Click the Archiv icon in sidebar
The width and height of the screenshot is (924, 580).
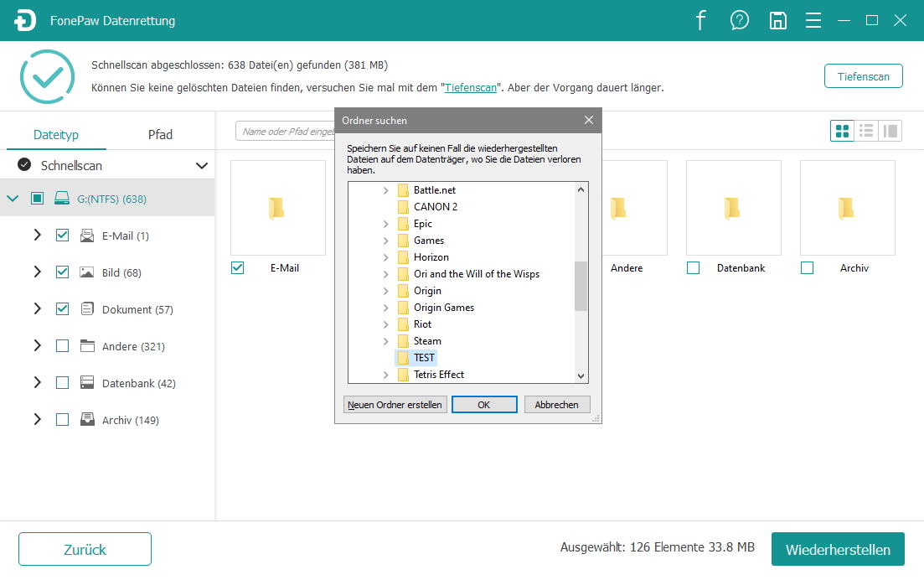(x=87, y=419)
